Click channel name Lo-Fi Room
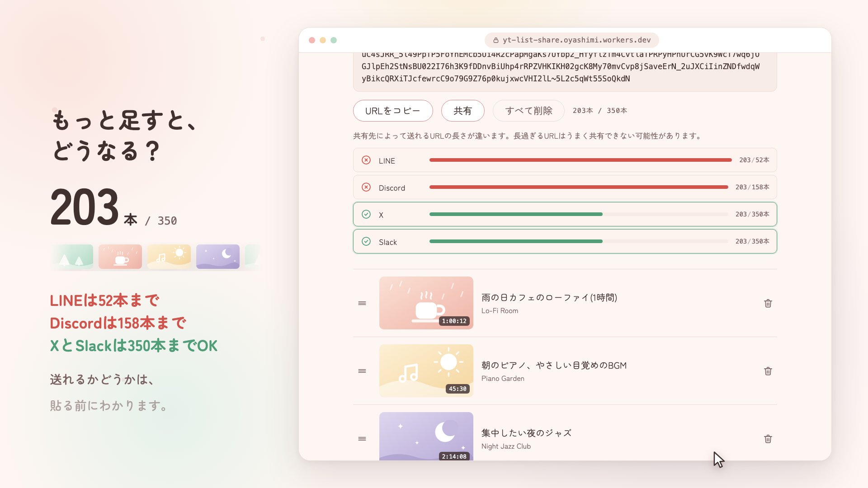 tap(500, 311)
